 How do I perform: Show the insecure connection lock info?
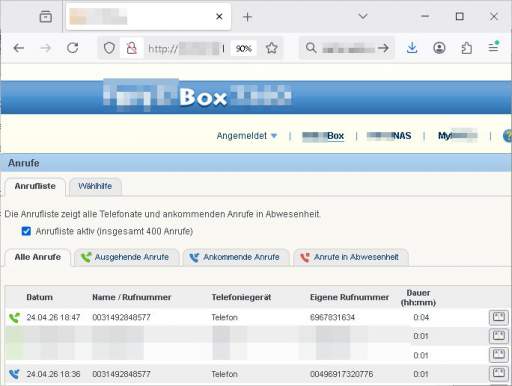pyautogui.click(x=132, y=48)
